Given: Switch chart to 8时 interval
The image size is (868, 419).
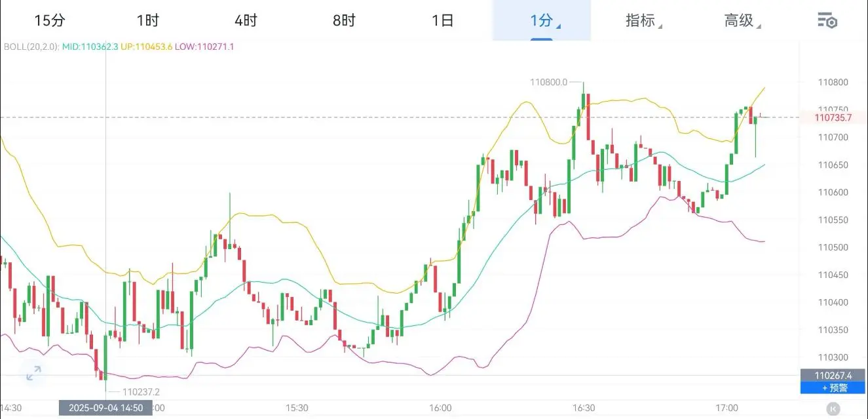Looking at the screenshot, I should click(x=344, y=20).
